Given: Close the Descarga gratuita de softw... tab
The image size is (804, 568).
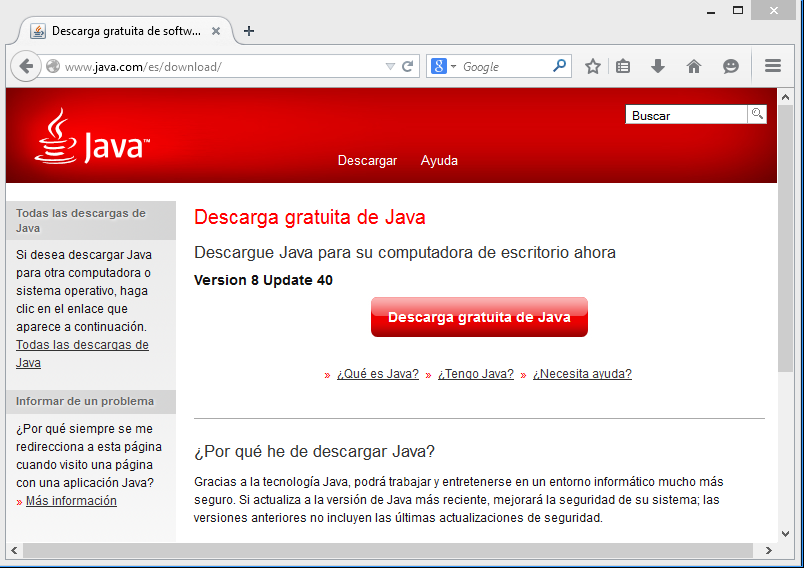Looking at the screenshot, I should (x=216, y=31).
